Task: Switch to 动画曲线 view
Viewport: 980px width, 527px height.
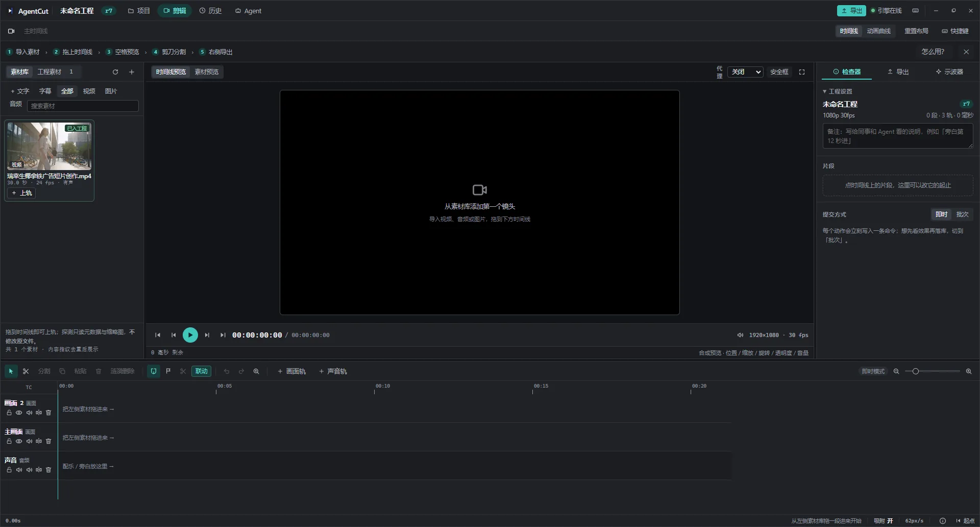Action: [x=879, y=31]
